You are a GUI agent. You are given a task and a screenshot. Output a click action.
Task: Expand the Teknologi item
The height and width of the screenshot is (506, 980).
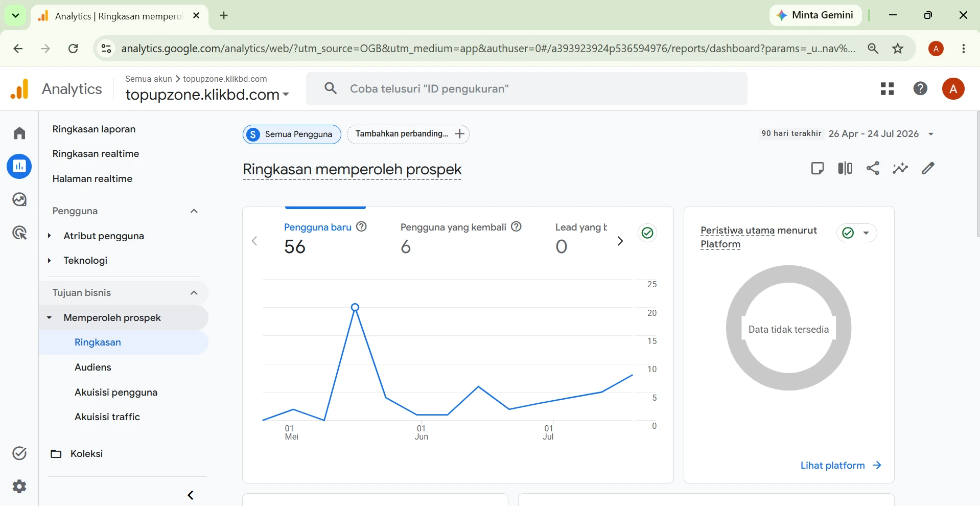click(x=50, y=260)
